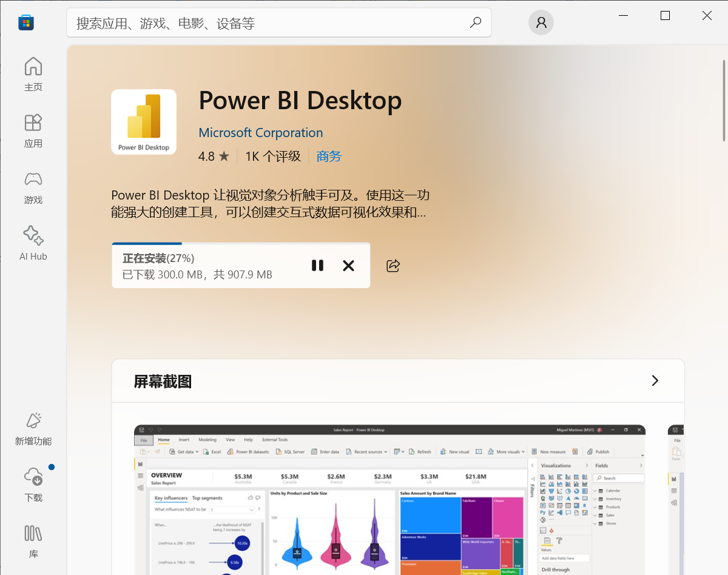Expand the Power BI description text
The width and height of the screenshot is (728, 575).
271,204
